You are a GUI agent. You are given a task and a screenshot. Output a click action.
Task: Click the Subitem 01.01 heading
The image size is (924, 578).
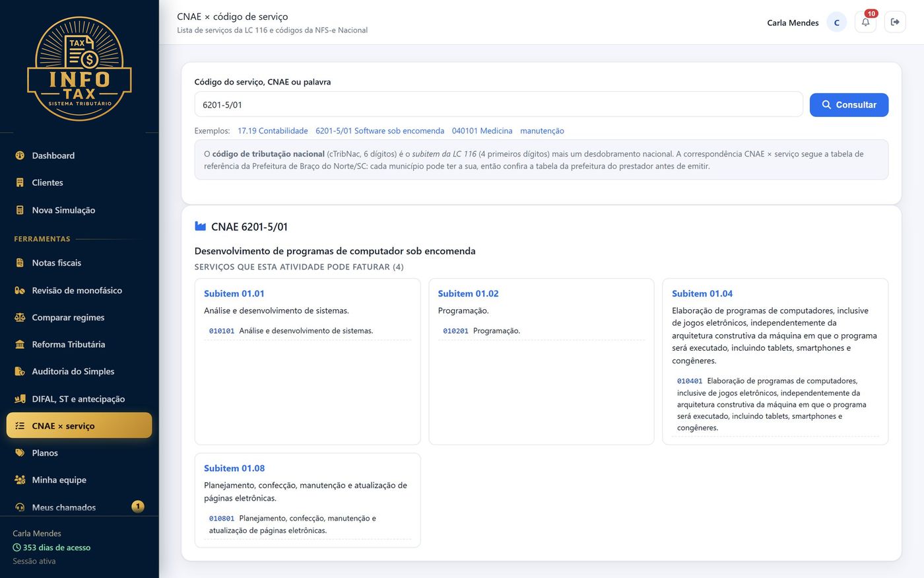234,294
